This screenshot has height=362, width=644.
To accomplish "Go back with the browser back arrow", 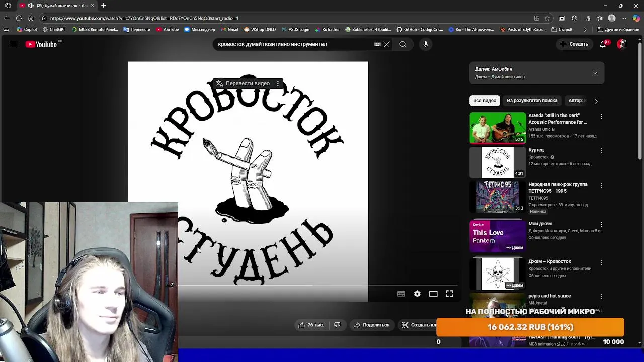I will (7, 18).
